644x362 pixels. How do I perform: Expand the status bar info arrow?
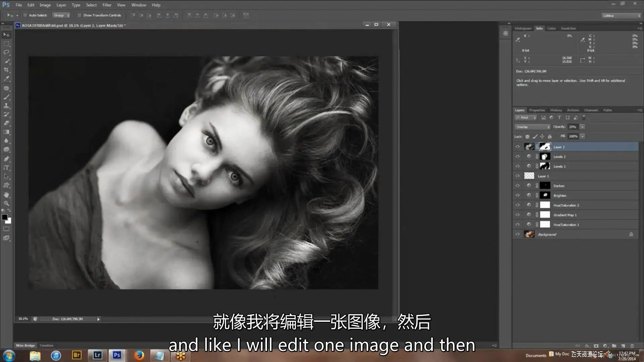tap(98, 319)
